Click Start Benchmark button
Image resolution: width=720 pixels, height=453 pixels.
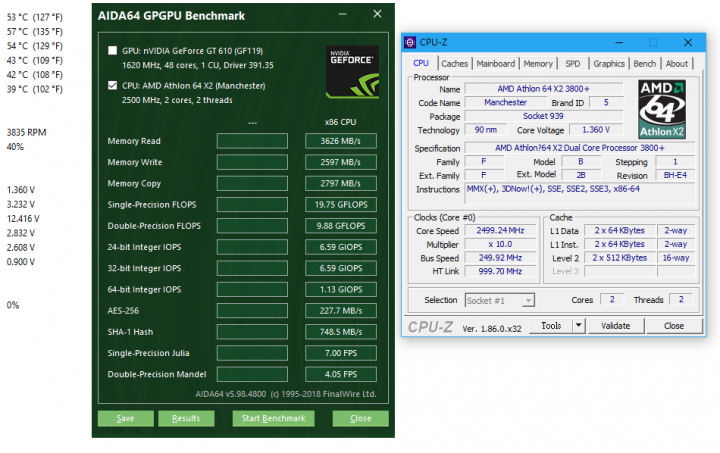click(273, 418)
